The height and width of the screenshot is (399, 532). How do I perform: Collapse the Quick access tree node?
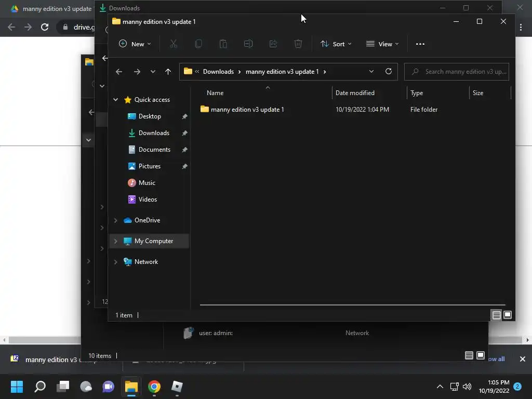point(115,99)
